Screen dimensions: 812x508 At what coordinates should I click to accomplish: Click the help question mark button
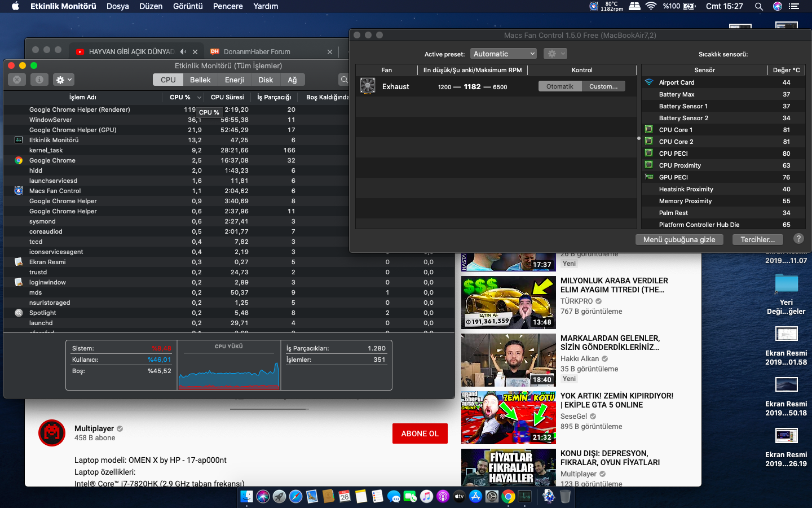click(798, 239)
